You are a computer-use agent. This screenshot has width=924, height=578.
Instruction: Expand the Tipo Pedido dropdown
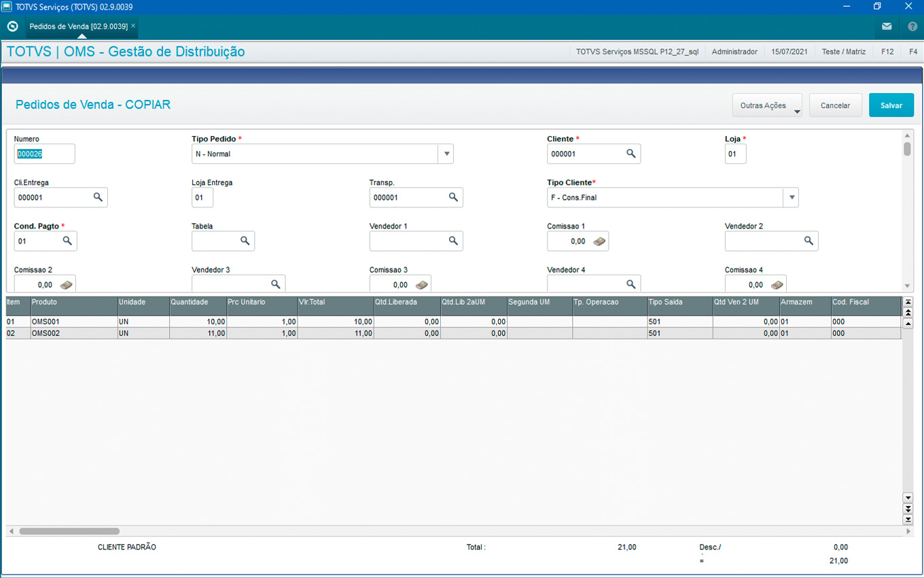click(x=446, y=154)
